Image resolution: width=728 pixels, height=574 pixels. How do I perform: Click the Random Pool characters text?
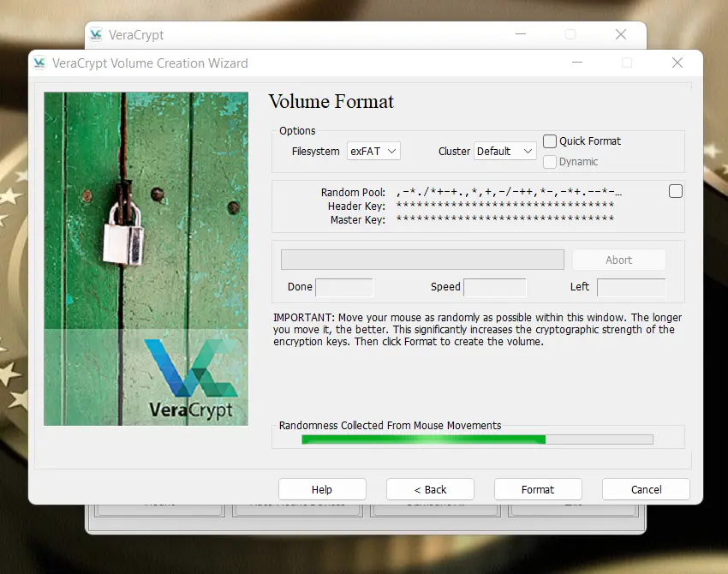509,192
